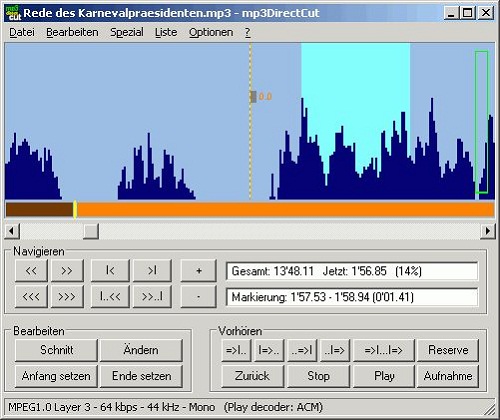Jump to end with the >| button

click(x=152, y=271)
